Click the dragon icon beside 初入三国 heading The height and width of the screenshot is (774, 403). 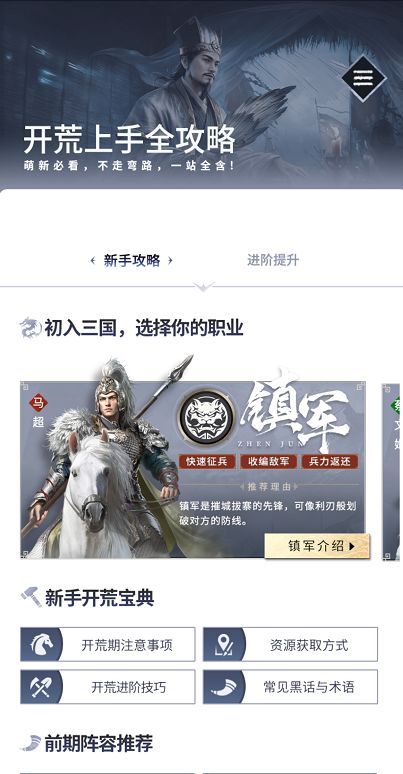coord(30,327)
